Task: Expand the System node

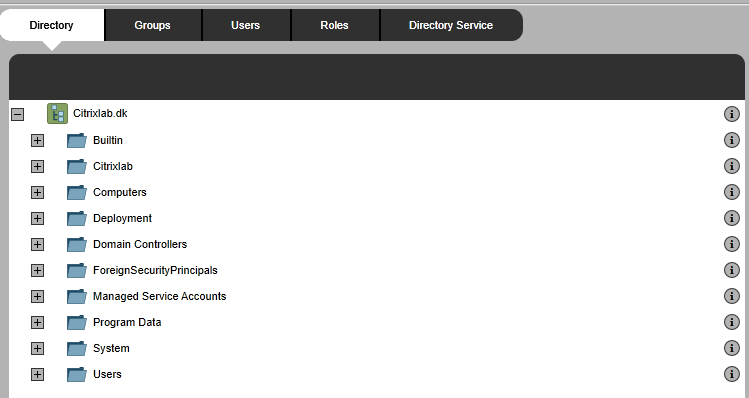Action: pos(37,348)
